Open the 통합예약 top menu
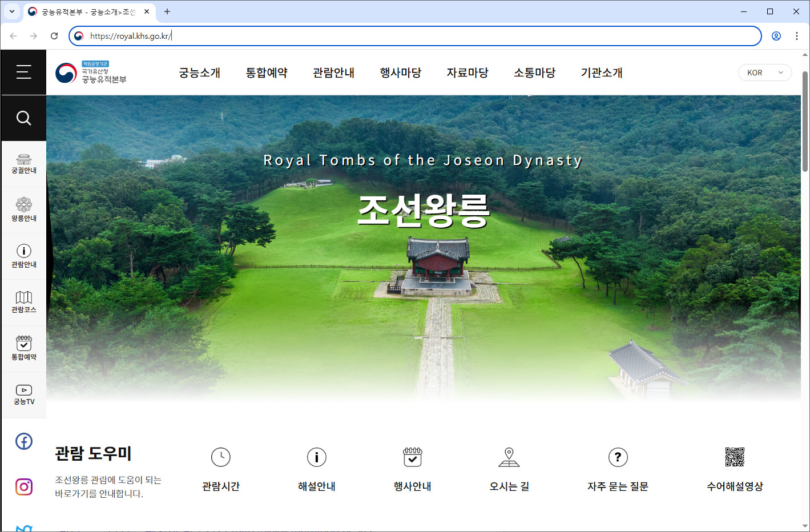 click(x=267, y=72)
